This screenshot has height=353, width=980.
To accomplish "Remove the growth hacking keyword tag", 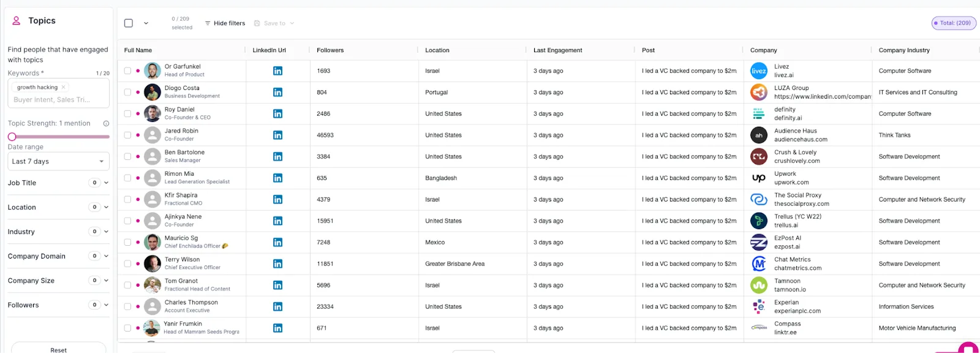I will pos(63,87).
